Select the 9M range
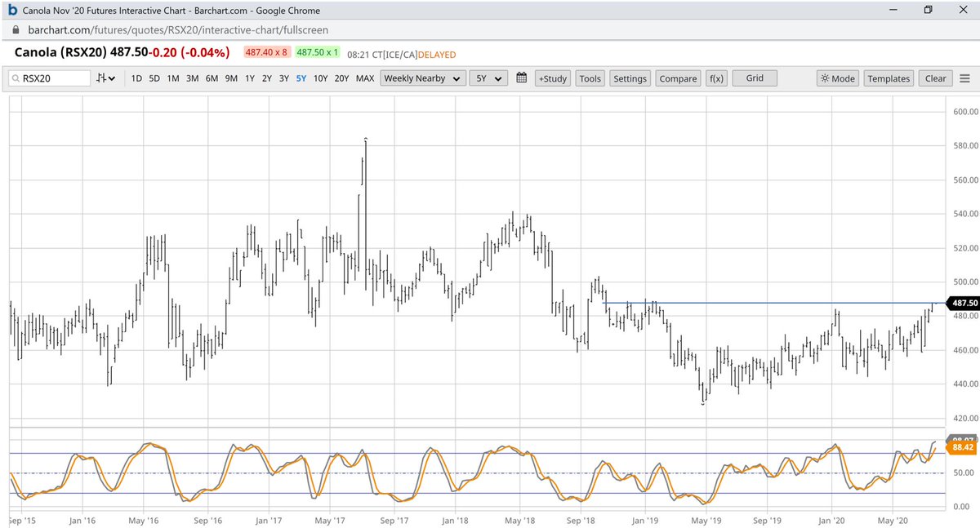Screen dimensions: 980x528 coord(231,78)
